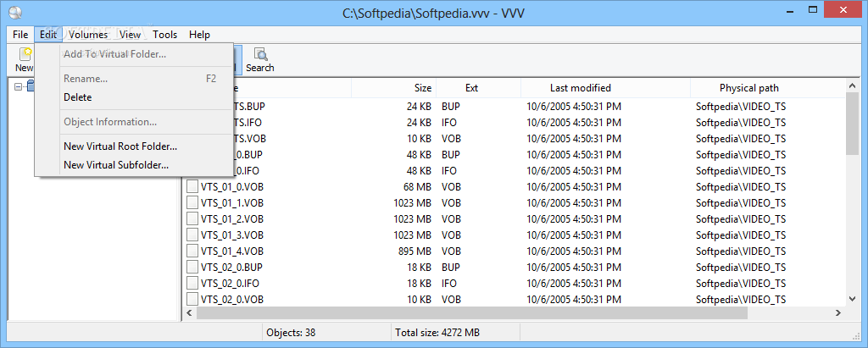
Task: Click the IFO extension in VTS_02_0.IFO row
Action: tap(449, 284)
